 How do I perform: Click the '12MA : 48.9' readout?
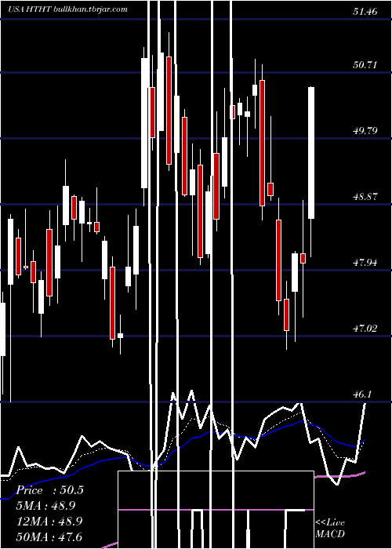tap(49, 521)
